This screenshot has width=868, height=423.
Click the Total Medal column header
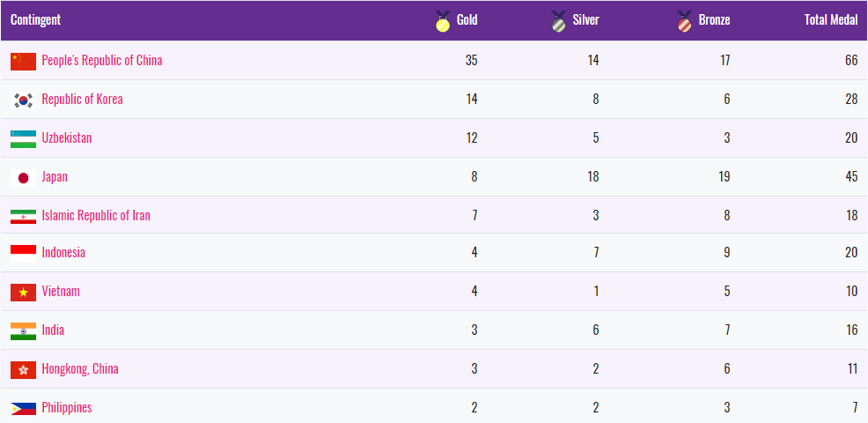tap(830, 20)
